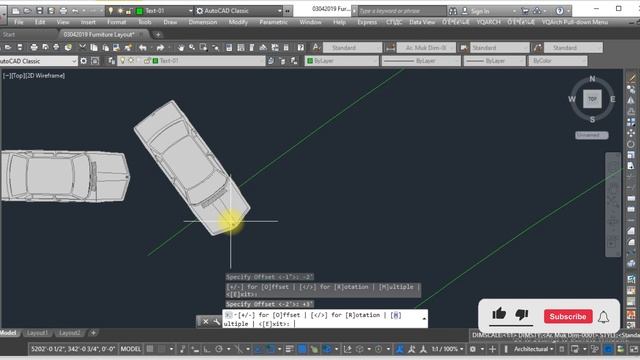Toggle Ortho mode in the status bar
The height and width of the screenshot is (360, 640).
point(207,349)
